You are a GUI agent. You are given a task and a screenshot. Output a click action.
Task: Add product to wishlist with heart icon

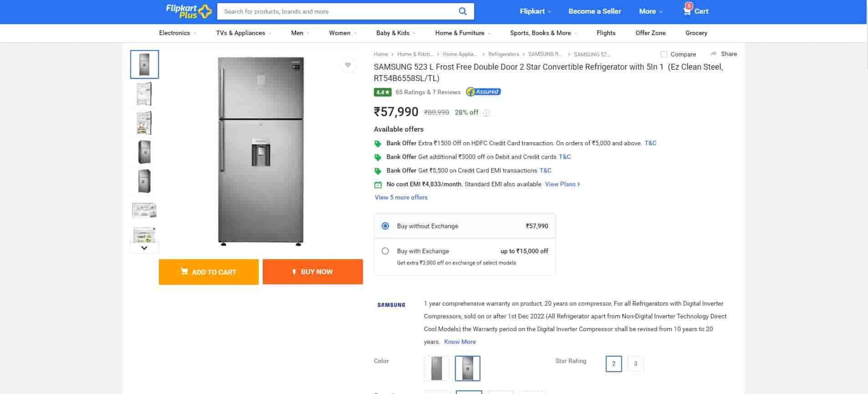(348, 65)
